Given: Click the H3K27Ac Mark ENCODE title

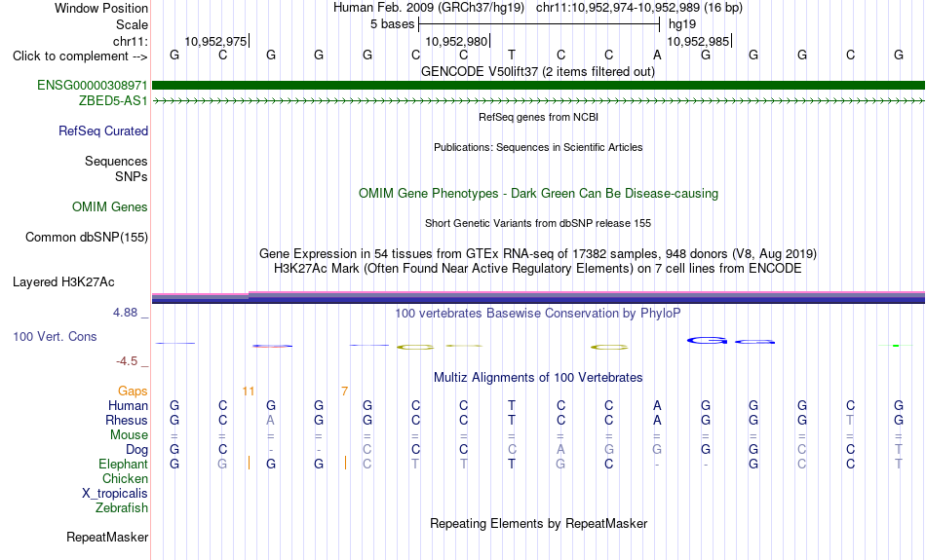Looking at the screenshot, I should pyautogui.click(x=538, y=269).
